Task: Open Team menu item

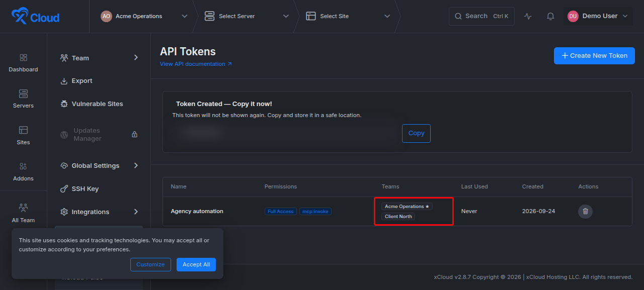Action: 99,58
